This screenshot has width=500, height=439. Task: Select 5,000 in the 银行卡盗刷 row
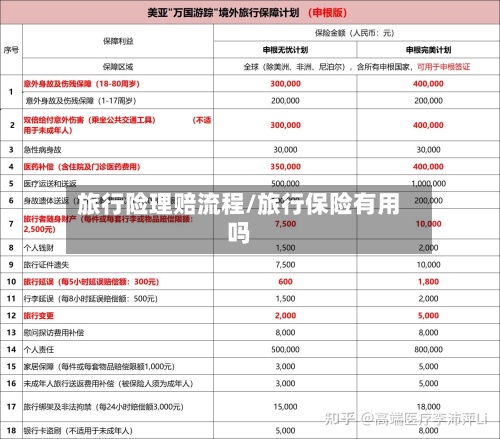285,431
